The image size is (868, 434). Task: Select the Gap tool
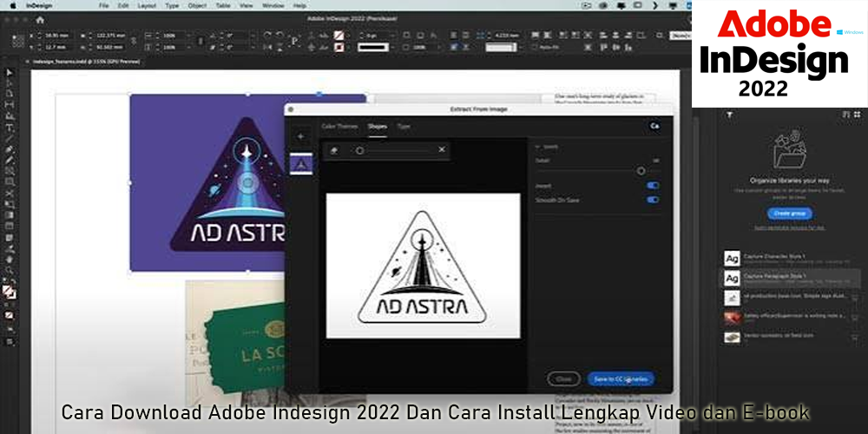coord(10,105)
